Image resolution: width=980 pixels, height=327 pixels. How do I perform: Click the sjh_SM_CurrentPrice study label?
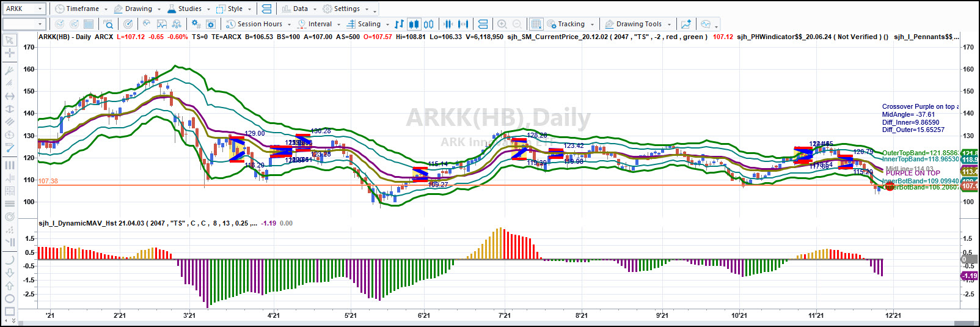coord(608,37)
